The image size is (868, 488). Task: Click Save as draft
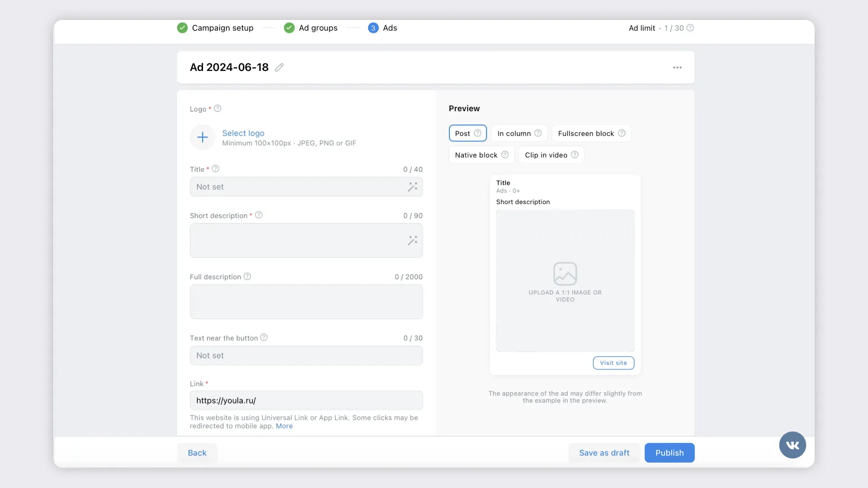(x=604, y=453)
